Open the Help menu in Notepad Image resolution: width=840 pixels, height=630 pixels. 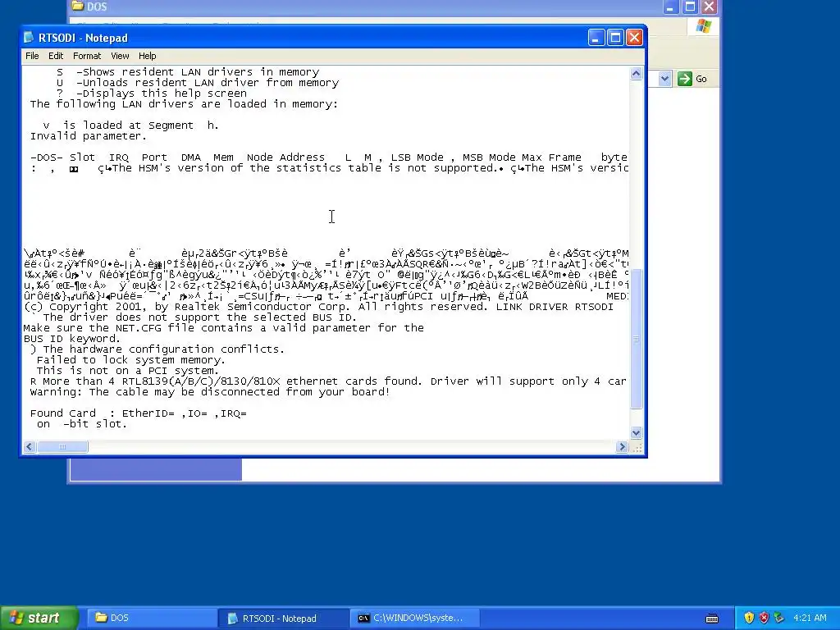click(148, 56)
